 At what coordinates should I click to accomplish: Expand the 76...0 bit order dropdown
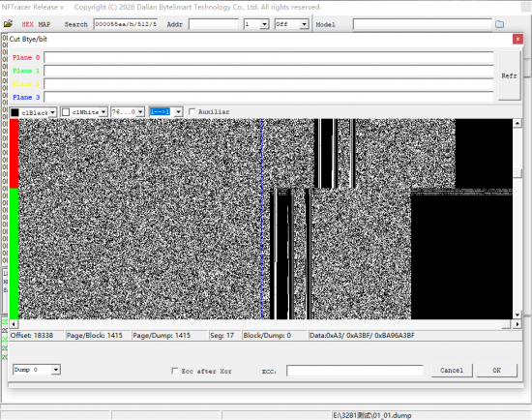(140, 111)
